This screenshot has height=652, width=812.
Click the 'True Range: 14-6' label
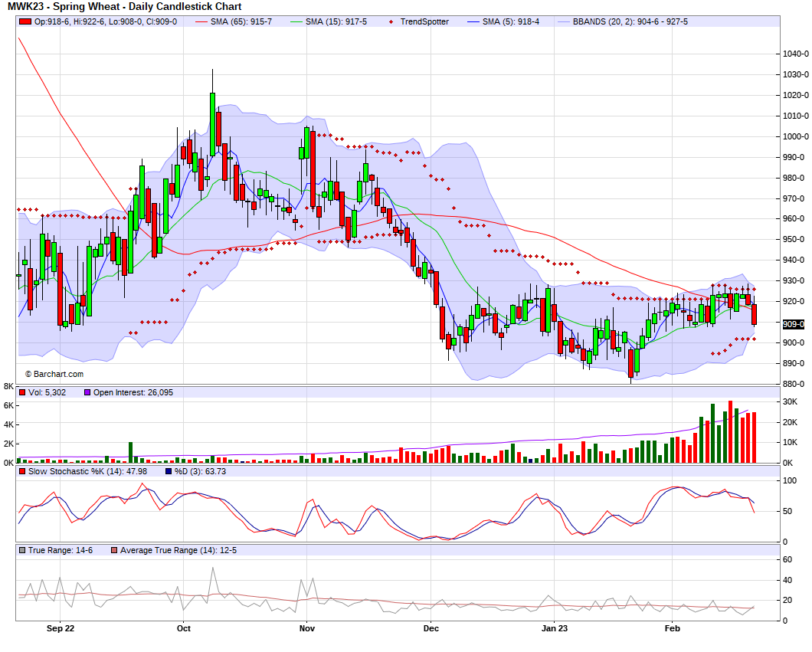pyautogui.click(x=61, y=550)
